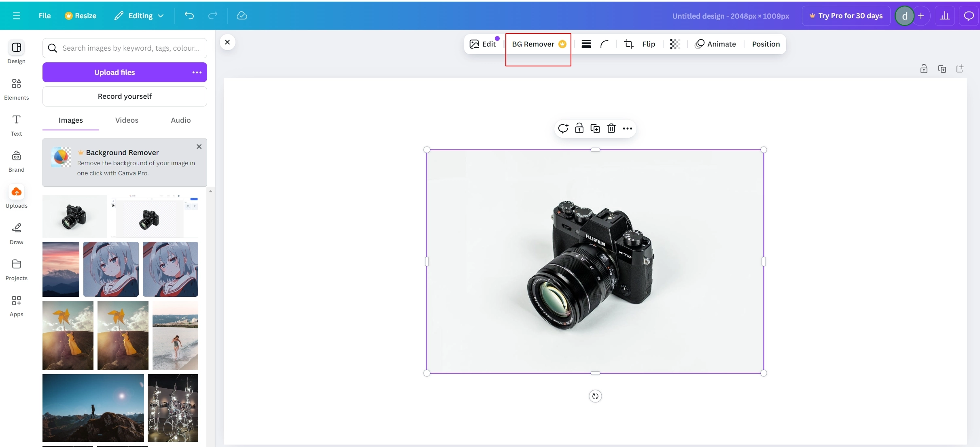Switch to the Videos tab
Screen dimensions: 980x447
[x=127, y=120]
